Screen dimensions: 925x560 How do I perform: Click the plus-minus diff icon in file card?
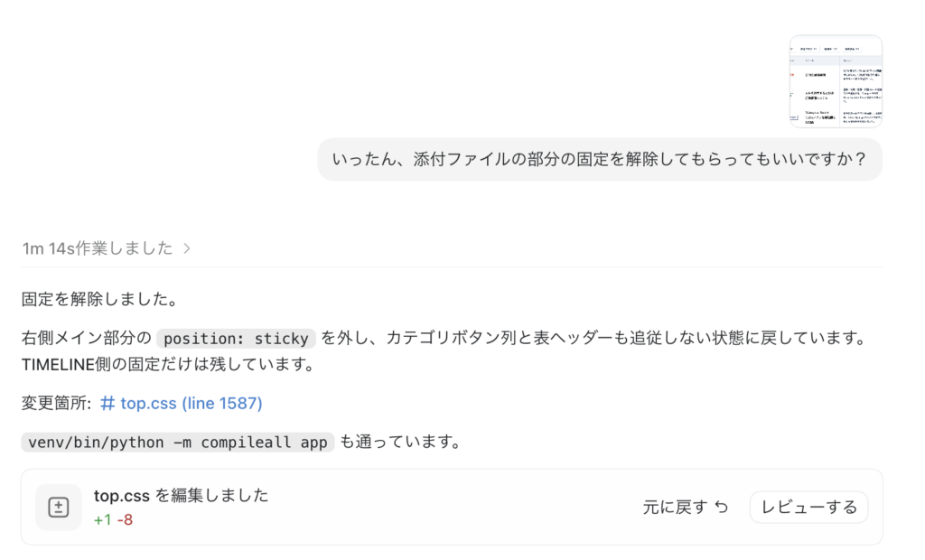pos(59,508)
